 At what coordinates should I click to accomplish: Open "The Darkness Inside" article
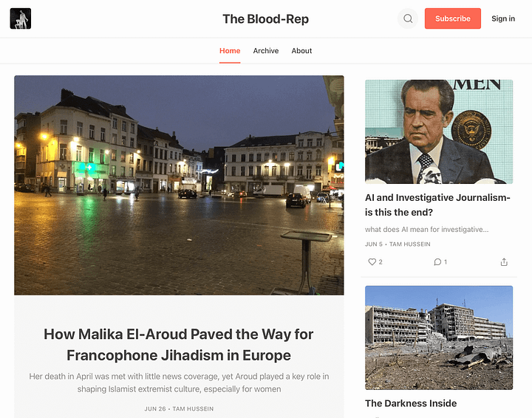tap(411, 403)
